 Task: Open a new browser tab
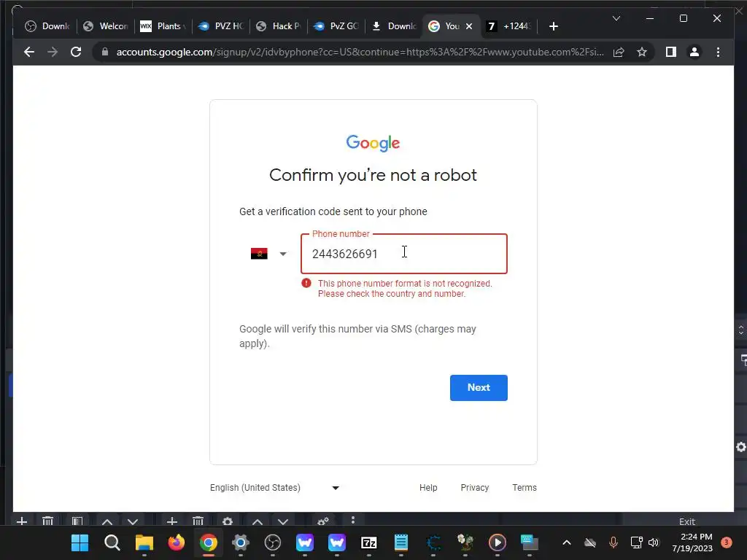tap(553, 26)
